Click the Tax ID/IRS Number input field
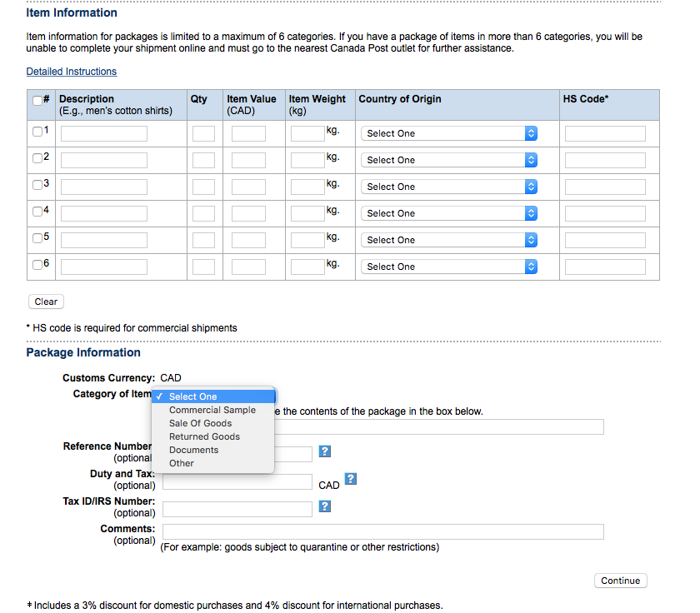Image resolution: width=700 pixels, height=613 pixels. pyautogui.click(x=237, y=509)
